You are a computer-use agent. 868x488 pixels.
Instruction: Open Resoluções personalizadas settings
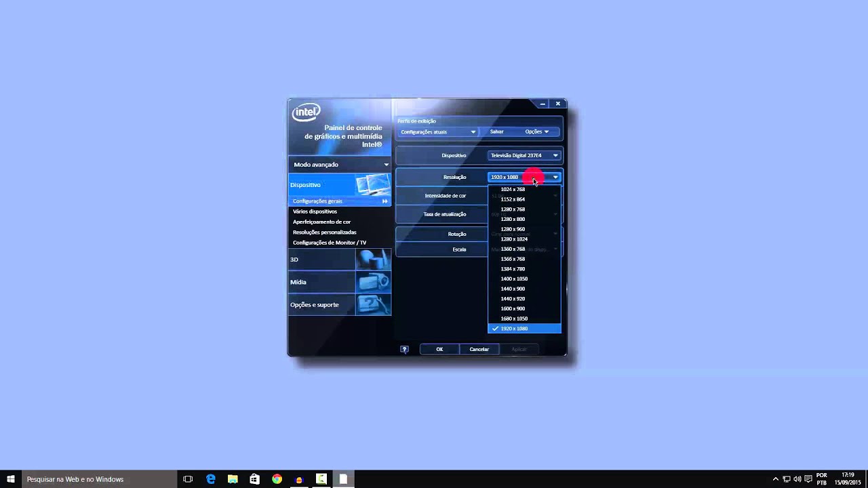325,232
